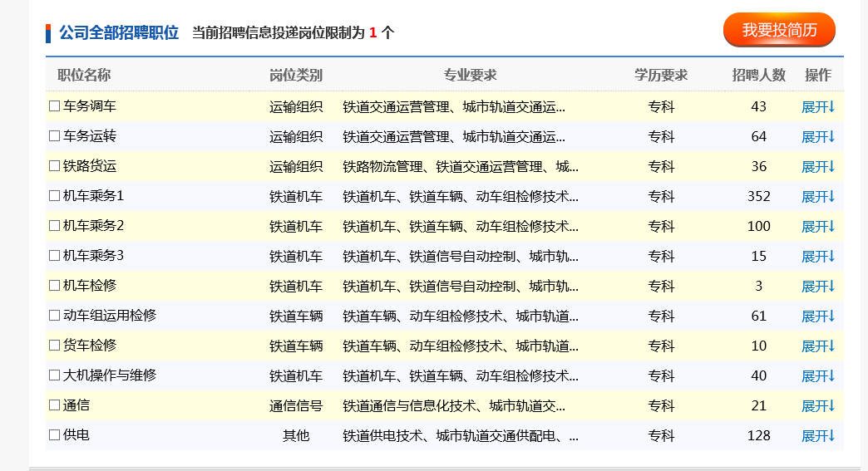Open 展开 for 机车乘务2 position
The height and width of the screenshot is (471, 868).
click(817, 227)
